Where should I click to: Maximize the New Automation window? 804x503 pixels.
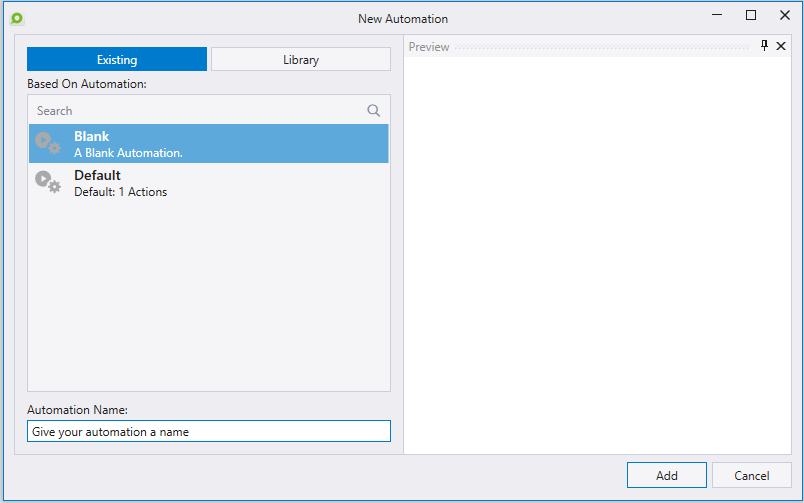(751, 15)
